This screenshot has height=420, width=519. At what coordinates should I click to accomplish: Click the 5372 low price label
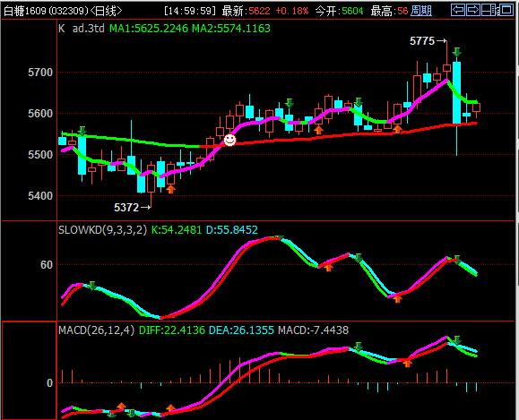click(126, 208)
